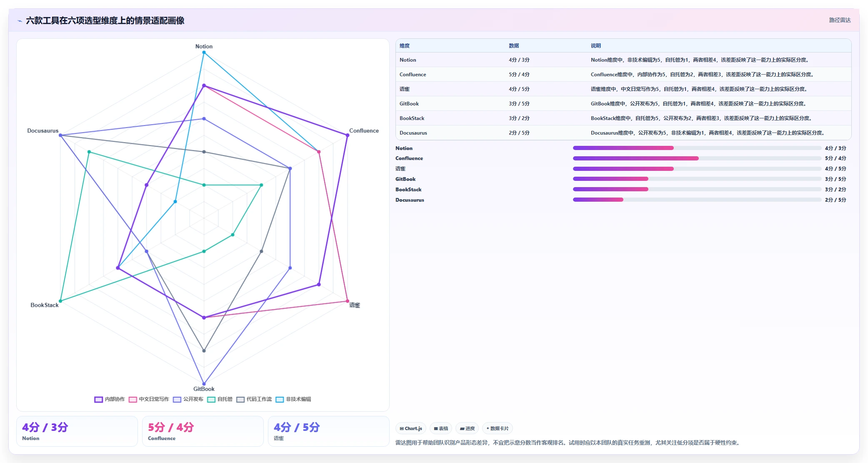868x463 pixels.
Task: Click the Chart.js tag chip
Action: point(411,428)
